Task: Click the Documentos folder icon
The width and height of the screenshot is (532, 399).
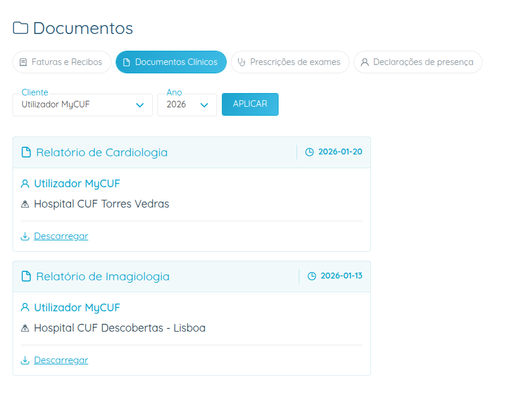Action: click(20, 28)
